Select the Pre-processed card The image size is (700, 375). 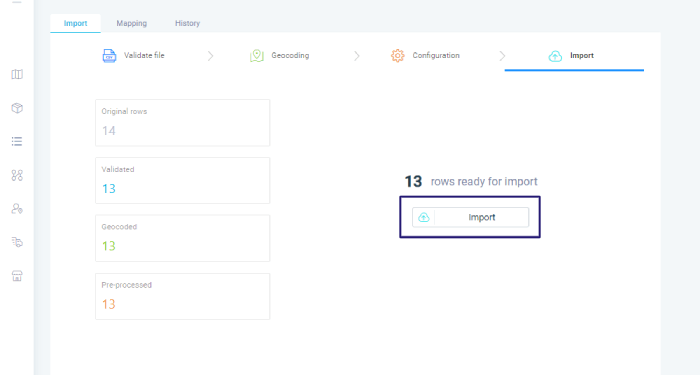coord(183,296)
